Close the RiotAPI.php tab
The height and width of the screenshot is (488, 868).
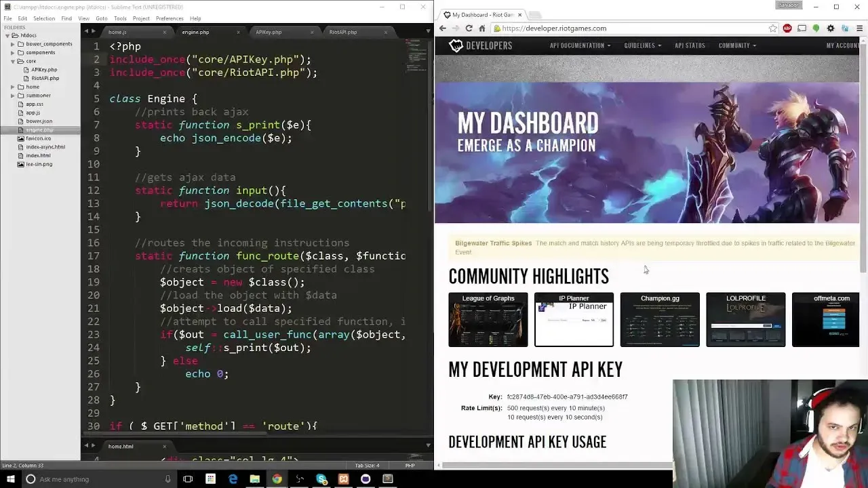(386, 32)
